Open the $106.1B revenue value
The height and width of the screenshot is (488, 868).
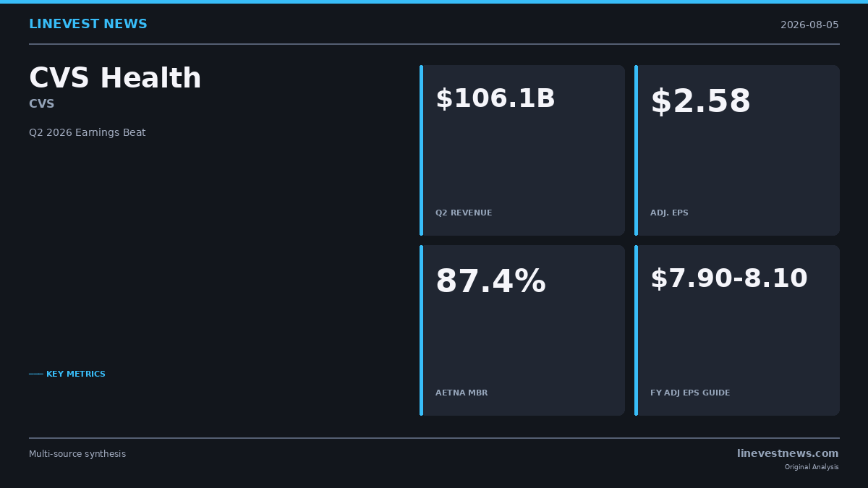point(495,99)
